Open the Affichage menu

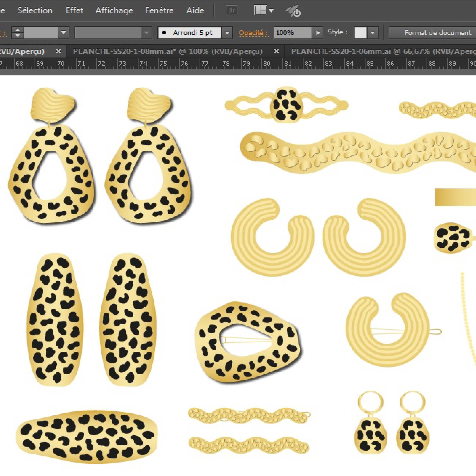coord(114,10)
